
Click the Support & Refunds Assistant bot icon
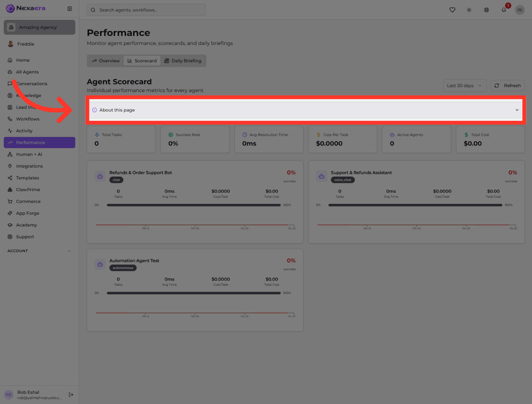coord(321,176)
